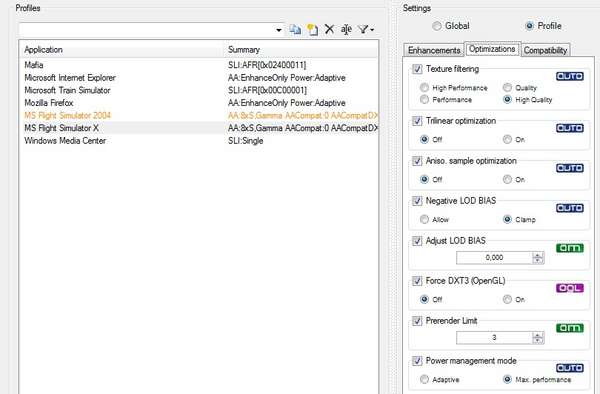Screen dimensions: 600x394
Task: Open the profile filter funnel menu
Action: coord(366,29)
